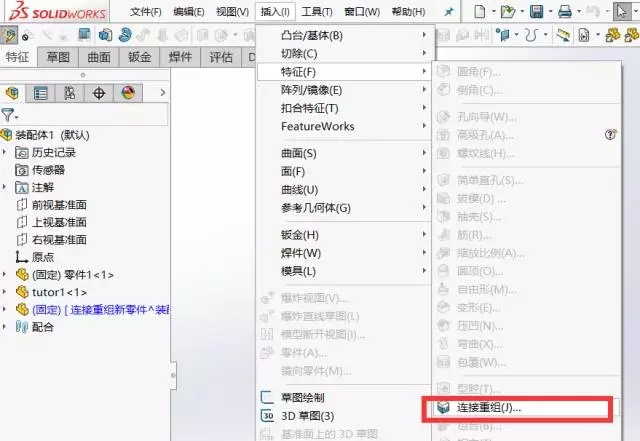Click the New document icon
This screenshot has width=640, height=441.
[482, 12]
